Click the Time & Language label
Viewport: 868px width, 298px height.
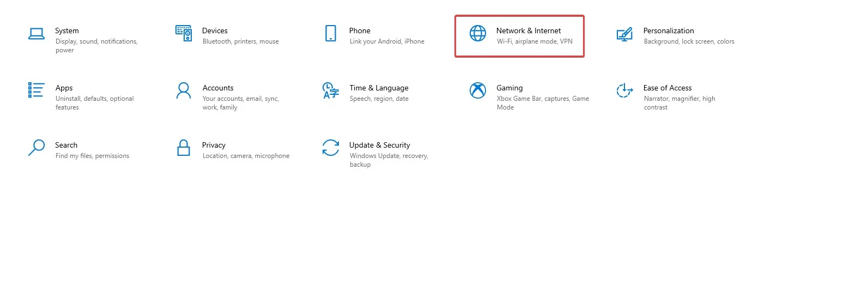point(379,88)
